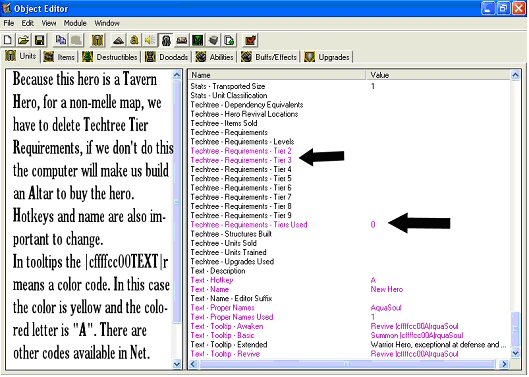Screen dimensions: 529x377
Task: Select Text - Tooltip - Extended field
Action: pos(350,345)
